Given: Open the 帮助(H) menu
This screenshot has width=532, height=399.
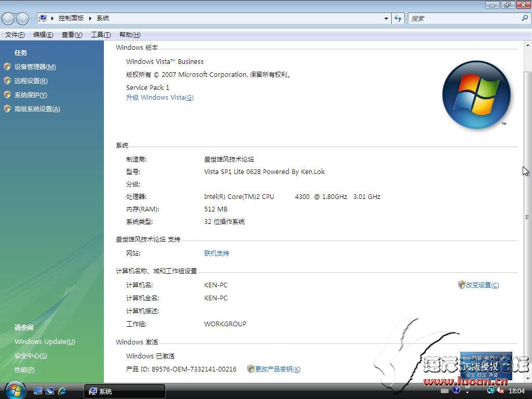Looking at the screenshot, I should pyautogui.click(x=129, y=35).
